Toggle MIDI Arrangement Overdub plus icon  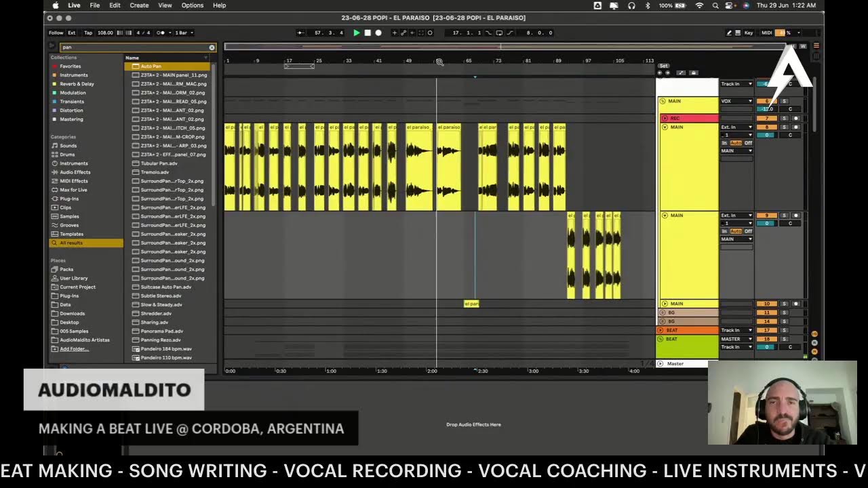(x=395, y=33)
